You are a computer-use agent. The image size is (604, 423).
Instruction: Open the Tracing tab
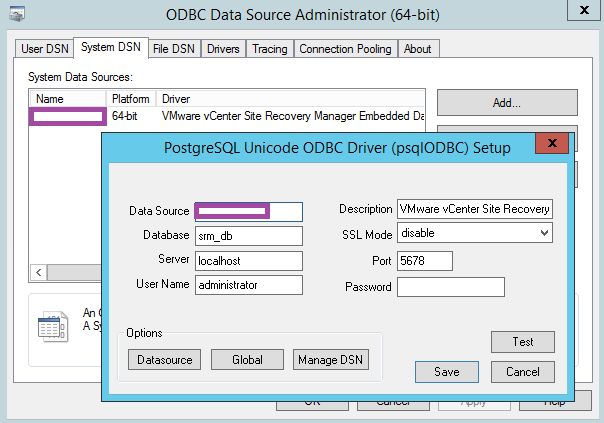pos(270,49)
